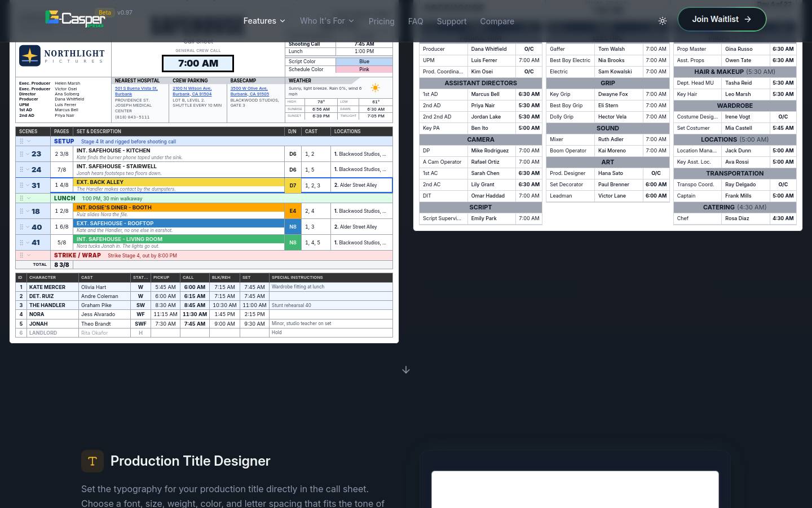Grab the STRIKE / WRAP row drag handle
Screen dimensions: 812x508
coord(21,256)
